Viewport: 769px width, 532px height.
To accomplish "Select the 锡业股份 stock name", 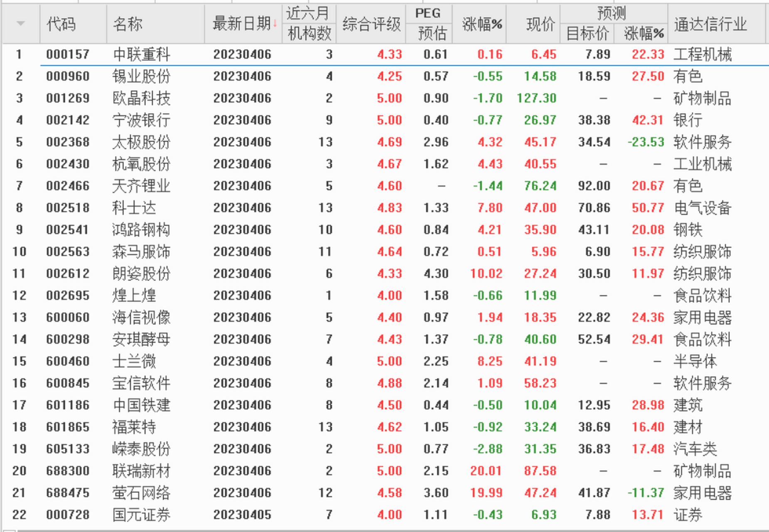I will pyautogui.click(x=141, y=76).
